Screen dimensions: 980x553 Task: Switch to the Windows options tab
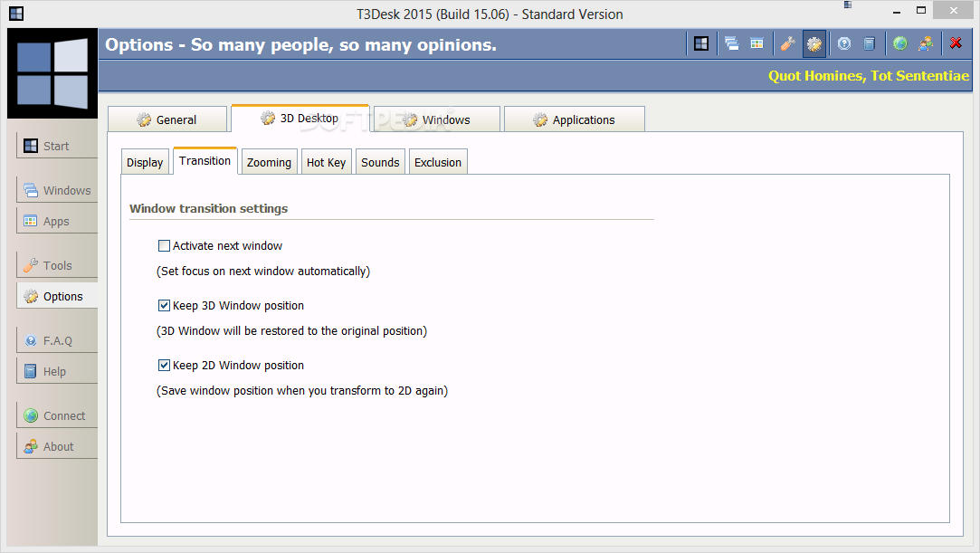pos(437,119)
